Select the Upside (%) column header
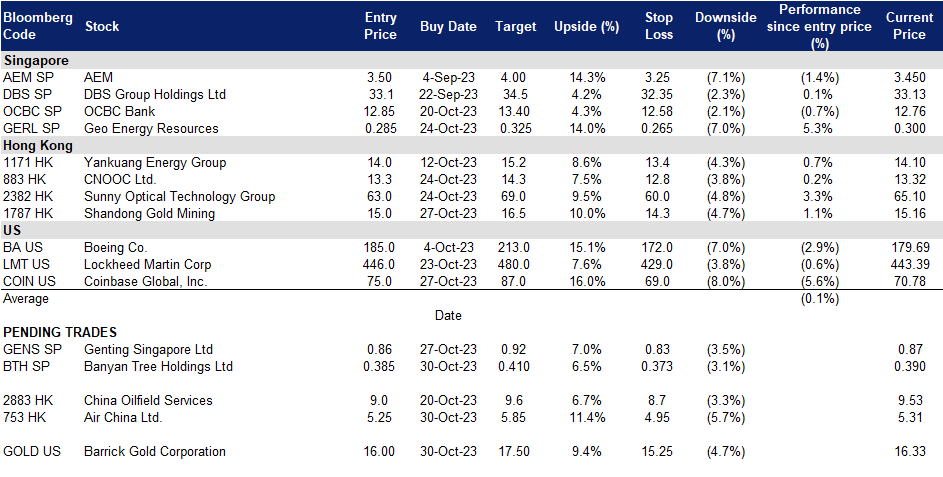Viewport: 943px width, 477px height. (586, 27)
